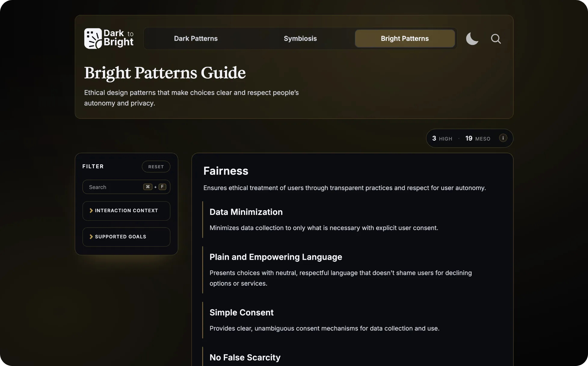Click the Dark to Bright logo icon
588x366 pixels.
(93, 38)
